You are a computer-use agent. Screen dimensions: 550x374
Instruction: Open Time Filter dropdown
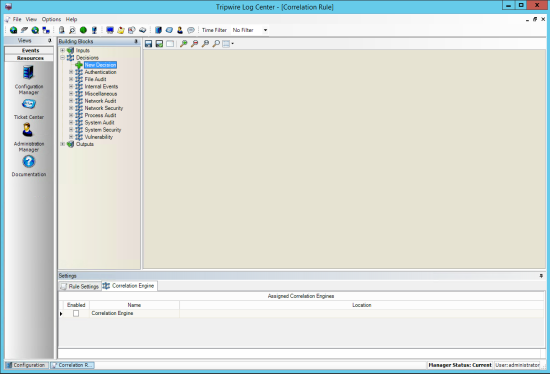266,30
